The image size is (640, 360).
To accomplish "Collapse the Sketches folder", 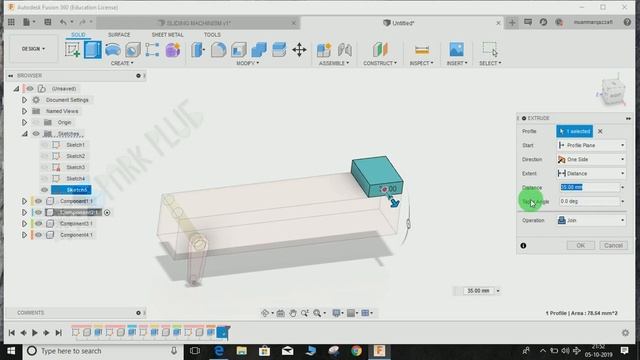I will pos(24,133).
